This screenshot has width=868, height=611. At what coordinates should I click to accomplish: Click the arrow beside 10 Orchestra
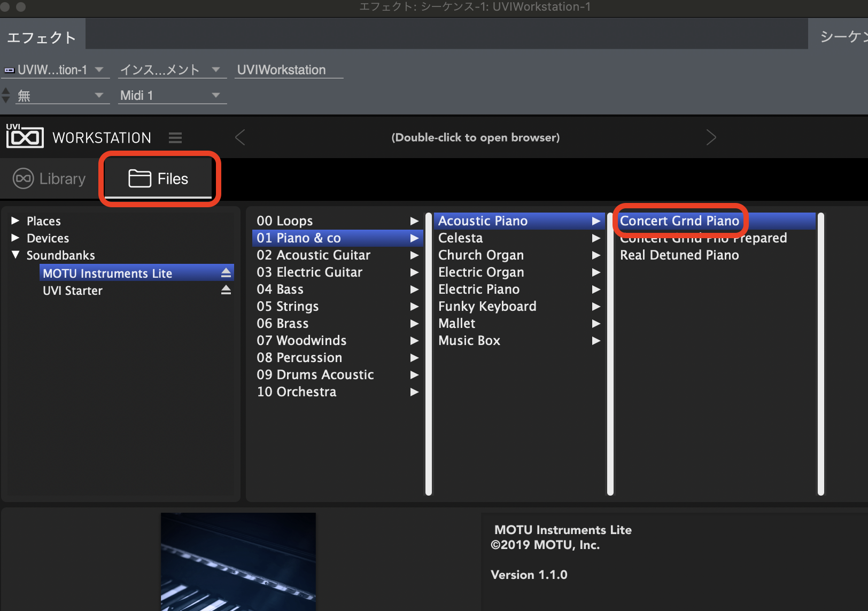pos(414,391)
